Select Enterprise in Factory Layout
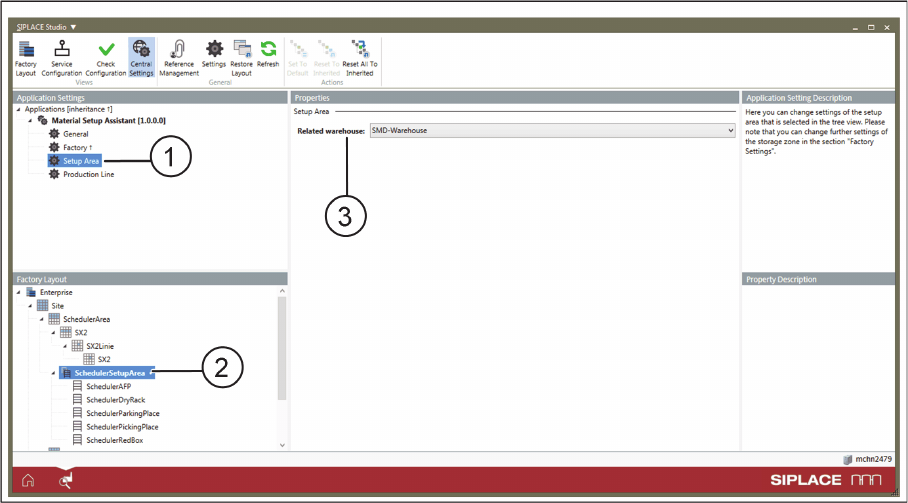Viewport: 908px width, 503px height. (x=56, y=292)
